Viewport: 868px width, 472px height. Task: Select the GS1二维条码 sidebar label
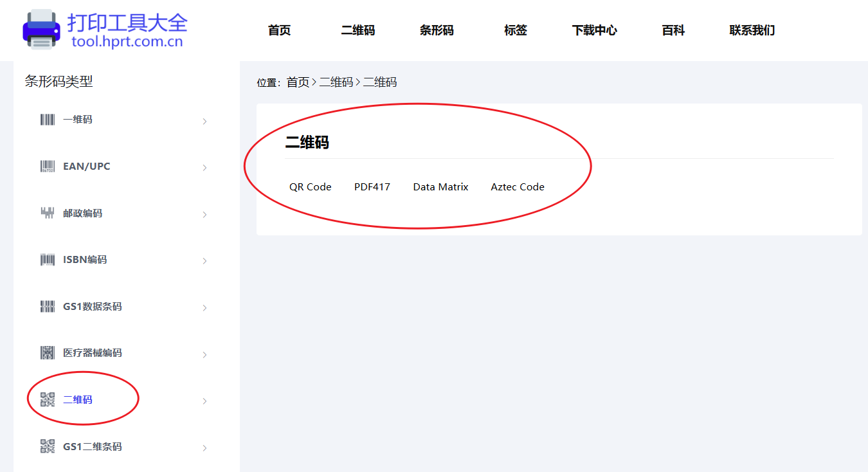[x=93, y=446]
